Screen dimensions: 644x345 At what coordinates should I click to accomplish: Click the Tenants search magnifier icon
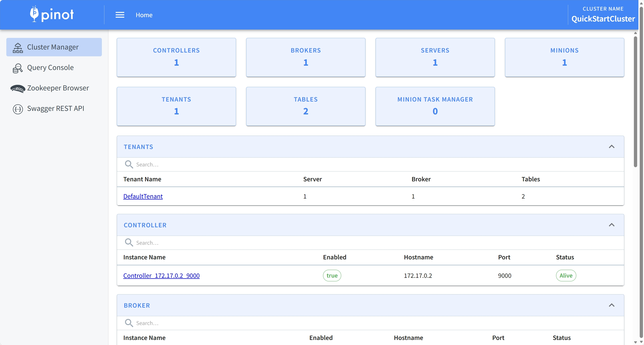(129, 164)
